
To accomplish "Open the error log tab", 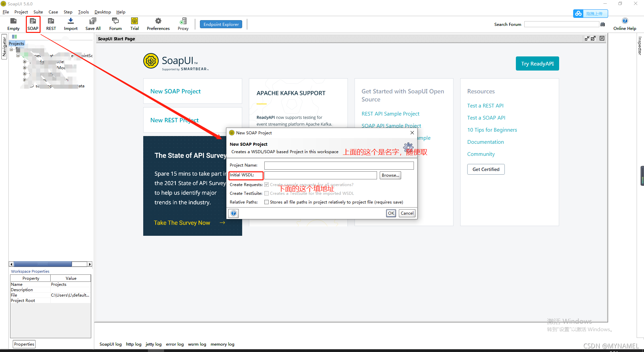I will click(x=175, y=344).
